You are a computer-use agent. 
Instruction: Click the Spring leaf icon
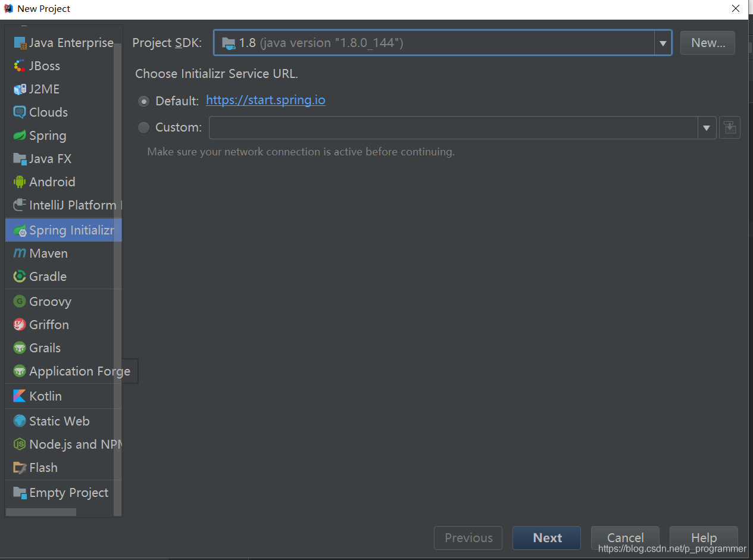coord(20,136)
